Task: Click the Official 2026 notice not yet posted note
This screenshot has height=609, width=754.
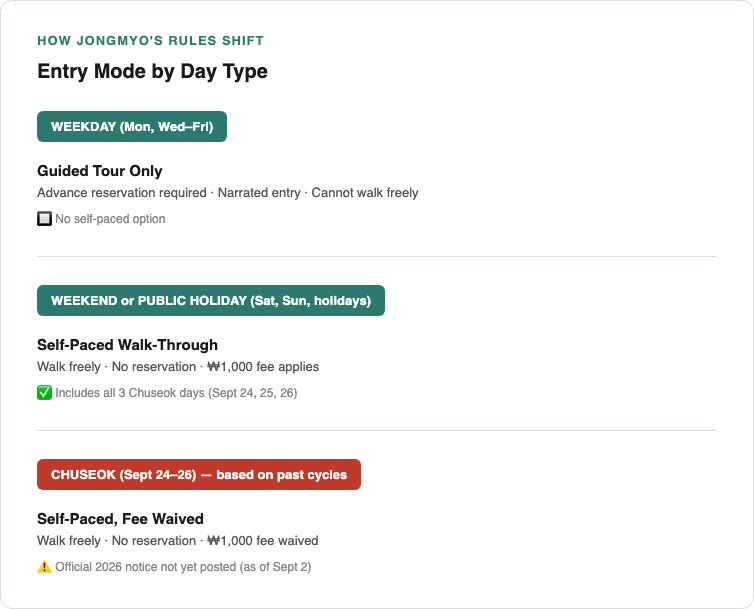Action: tap(183, 567)
